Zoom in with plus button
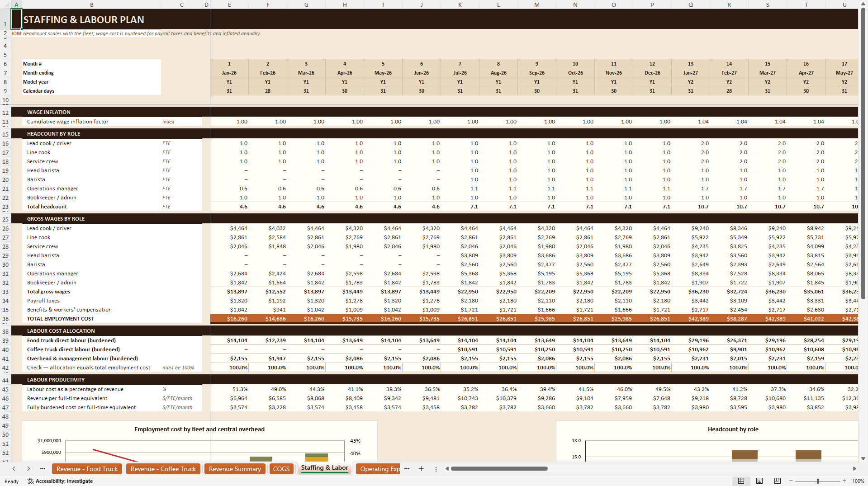868x486 pixels. (844, 481)
